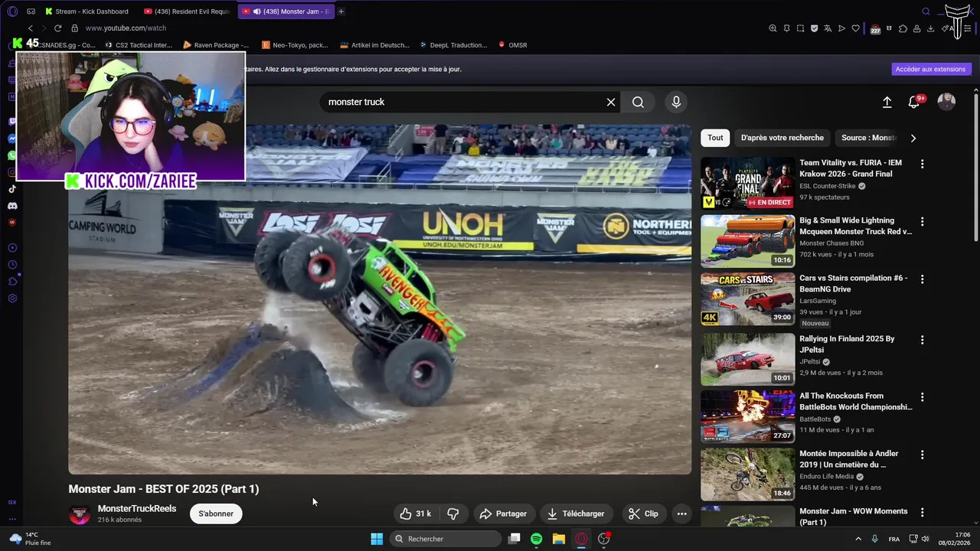Open options menu for BattleBots Knockouts video
This screenshot has width=980, height=551.
922,397
